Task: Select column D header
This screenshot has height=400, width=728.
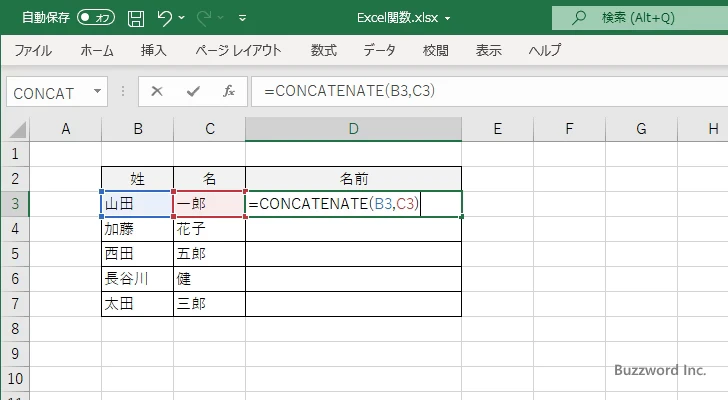Action: (353, 129)
